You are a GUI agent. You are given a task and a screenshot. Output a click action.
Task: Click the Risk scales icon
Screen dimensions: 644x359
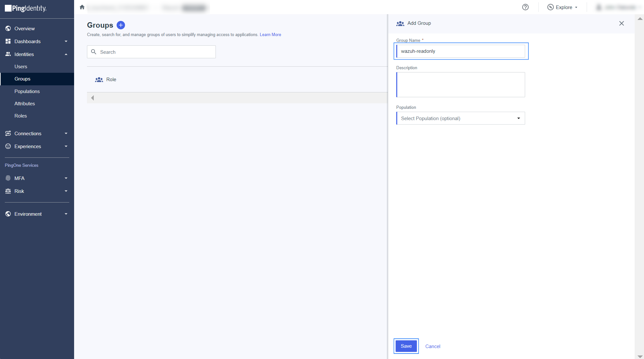tap(8, 191)
